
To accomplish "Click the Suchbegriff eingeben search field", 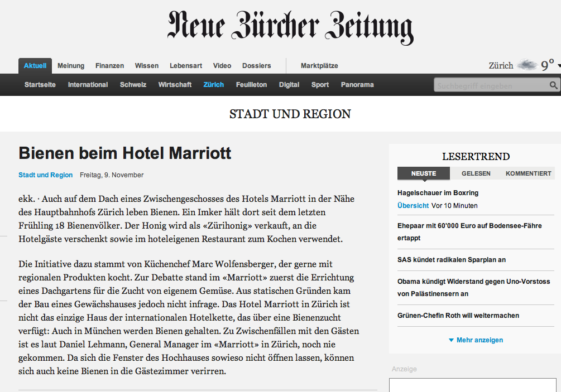I will point(492,85).
